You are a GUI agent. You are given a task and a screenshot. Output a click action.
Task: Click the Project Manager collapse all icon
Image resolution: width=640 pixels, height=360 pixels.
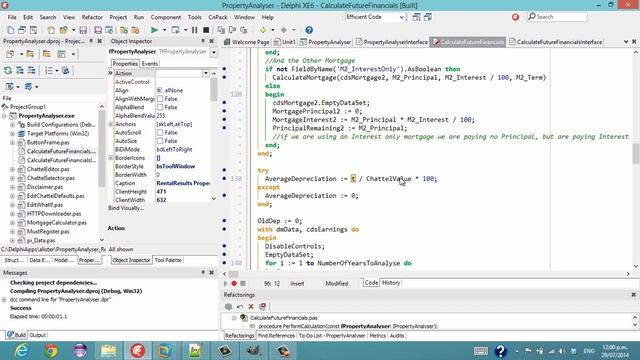[31, 70]
